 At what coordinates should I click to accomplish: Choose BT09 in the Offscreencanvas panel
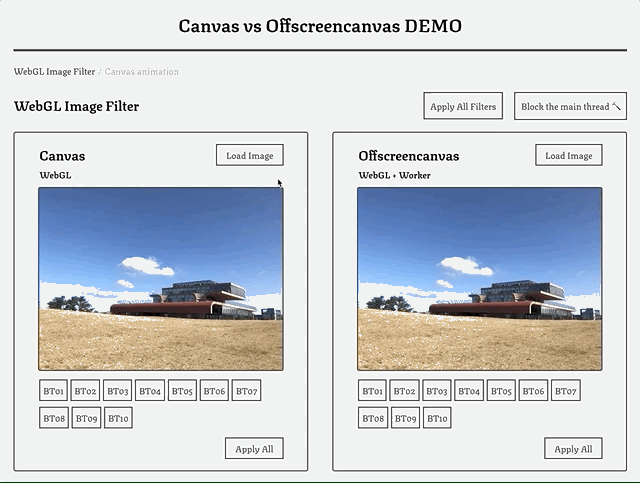(405, 418)
